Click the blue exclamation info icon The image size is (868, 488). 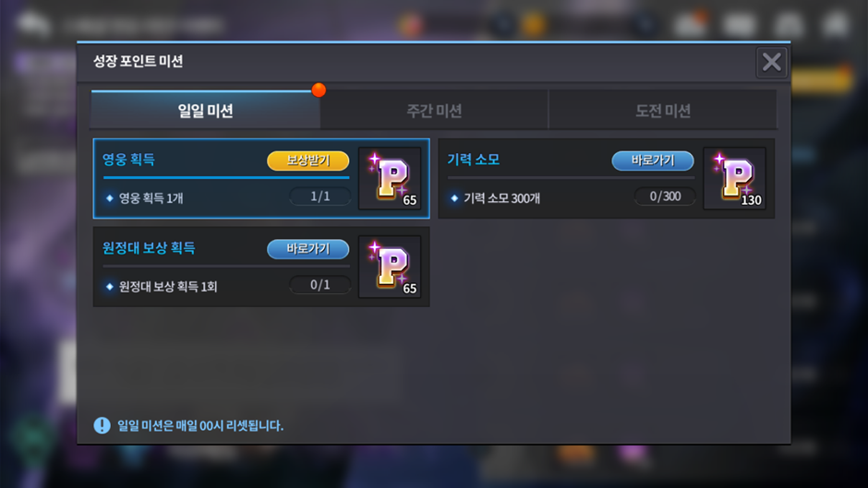click(102, 425)
